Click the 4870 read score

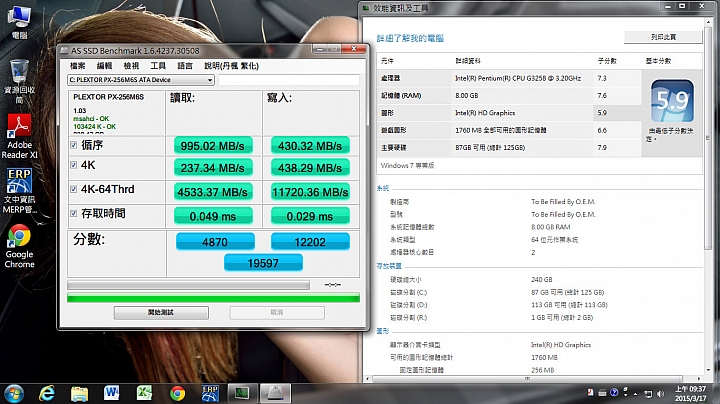coord(215,242)
